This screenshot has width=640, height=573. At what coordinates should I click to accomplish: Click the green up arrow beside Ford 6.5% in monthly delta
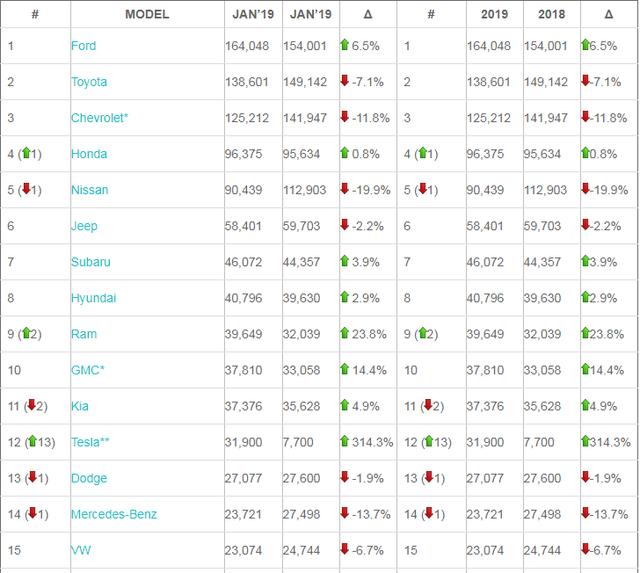[345, 45]
